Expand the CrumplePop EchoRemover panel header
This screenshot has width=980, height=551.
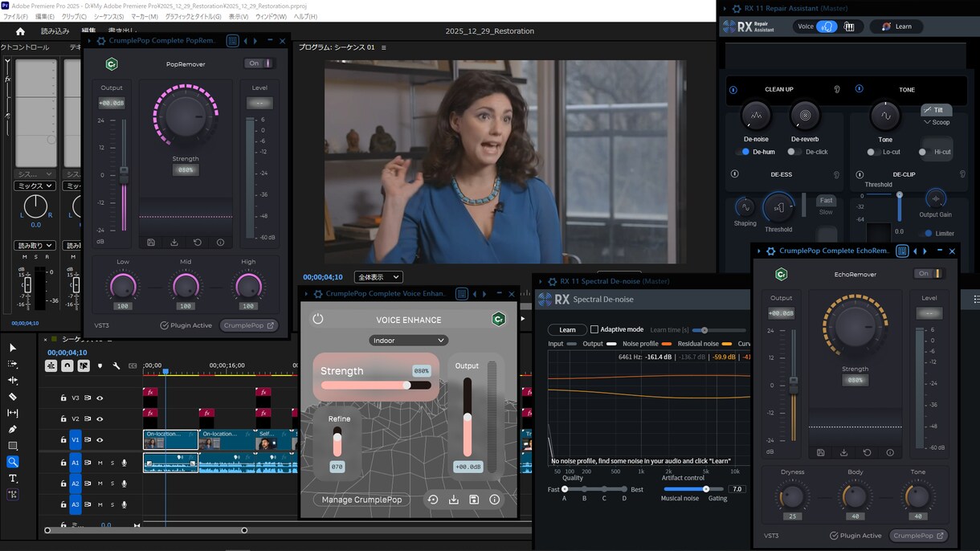759,251
